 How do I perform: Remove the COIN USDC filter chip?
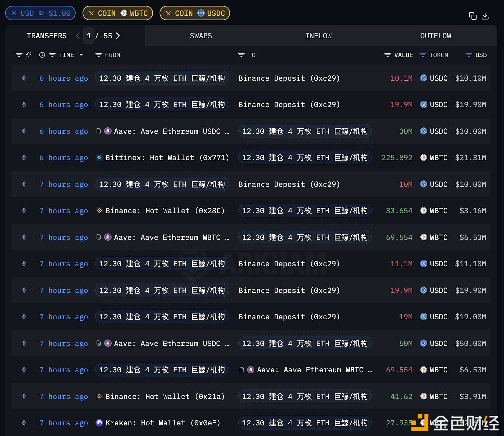pos(168,13)
